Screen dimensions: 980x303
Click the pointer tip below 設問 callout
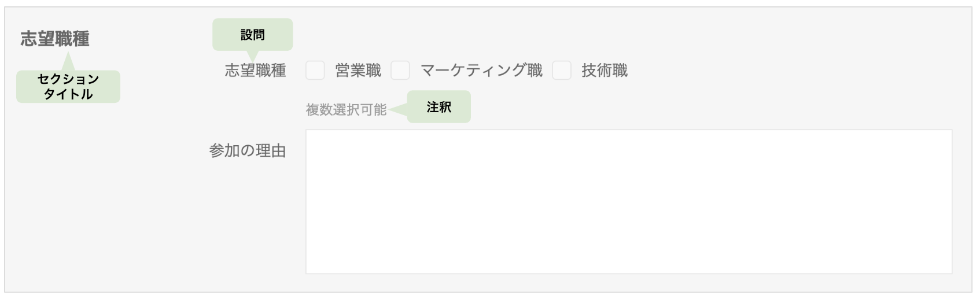pyautogui.click(x=253, y=55)
